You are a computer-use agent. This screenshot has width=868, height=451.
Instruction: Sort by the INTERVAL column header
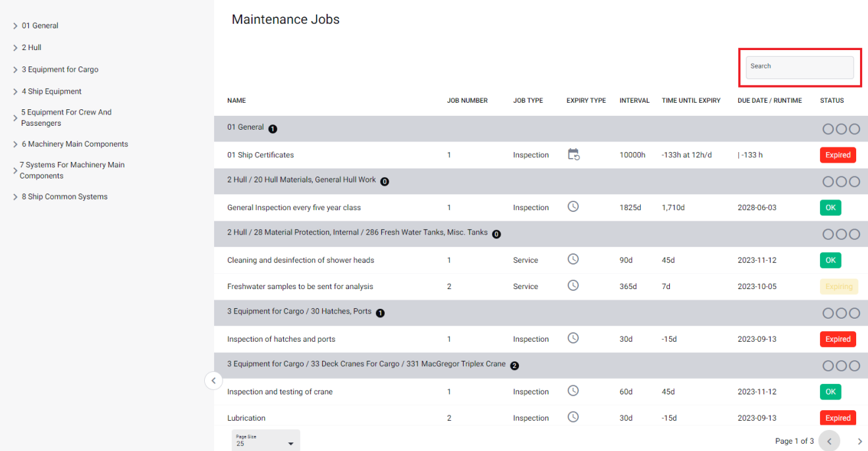tap(635, 101)
